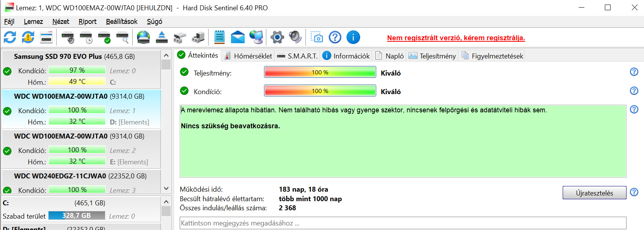
Task: Click the disk list scroll up arrow
Action: pos(166,55)
